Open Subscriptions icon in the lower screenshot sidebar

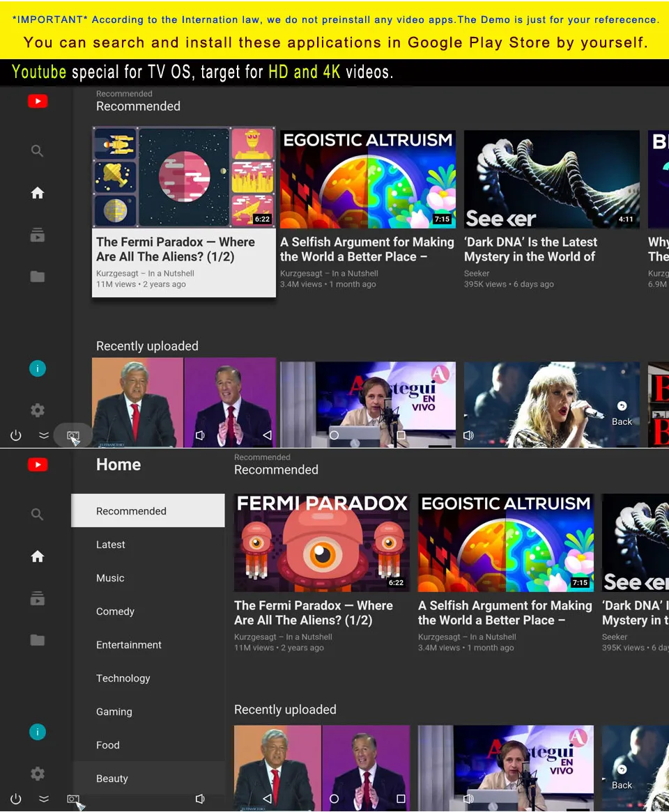38,599
